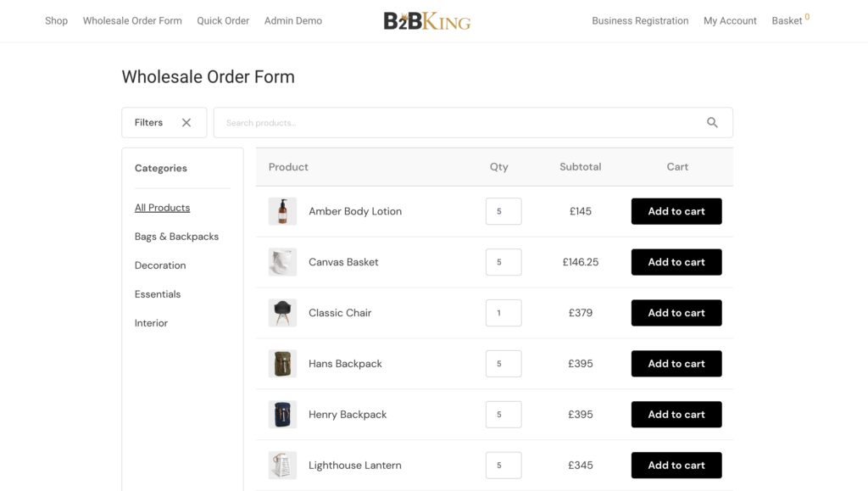Focus the Search products field
The image size is (868, 491).
coord(458,123)
